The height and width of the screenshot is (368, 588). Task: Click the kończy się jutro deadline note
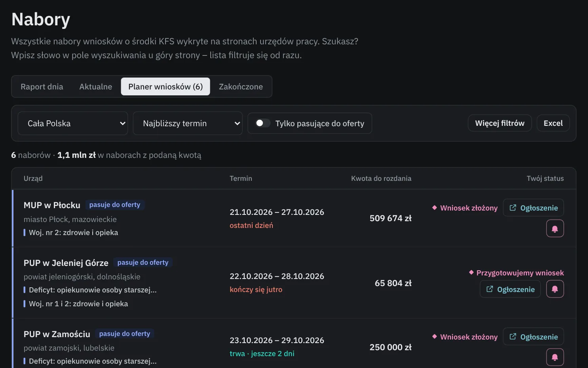[x=256, y=289]
